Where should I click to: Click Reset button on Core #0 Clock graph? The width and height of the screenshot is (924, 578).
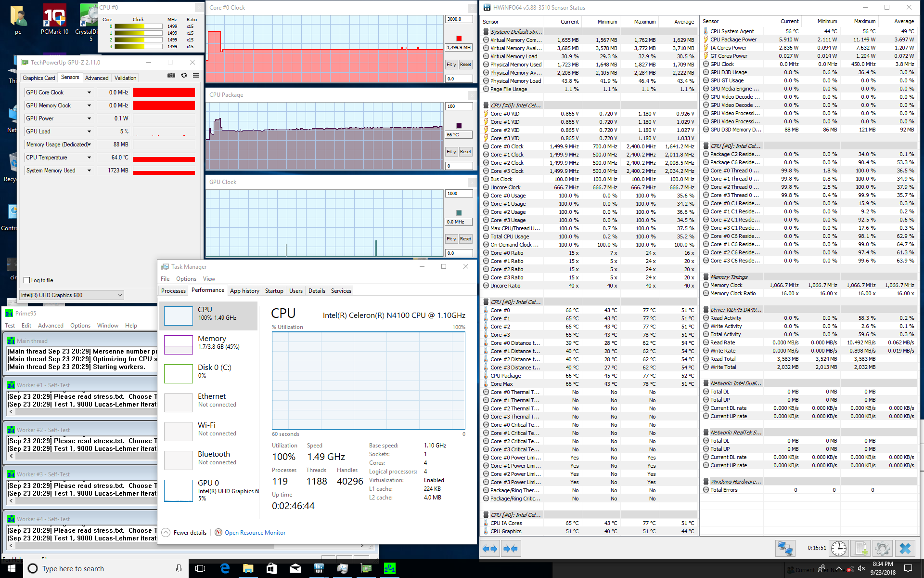tap(465, 65)
